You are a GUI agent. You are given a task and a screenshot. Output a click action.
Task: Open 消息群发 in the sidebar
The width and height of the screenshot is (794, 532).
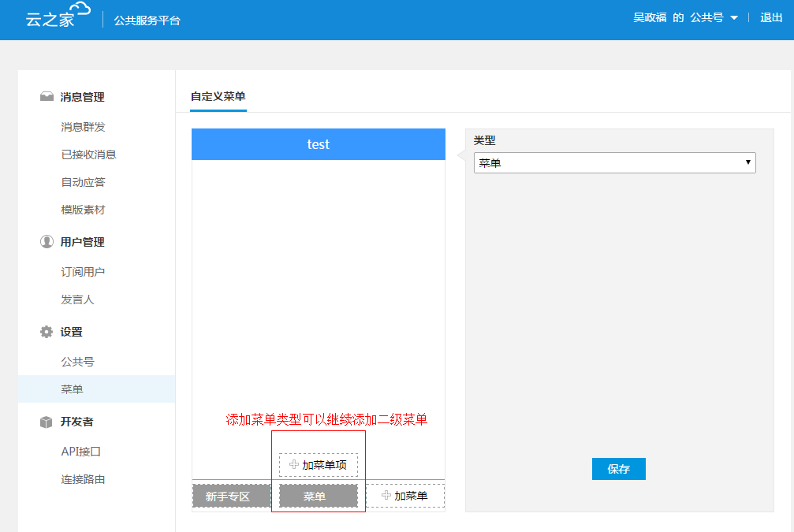point(83,127)
